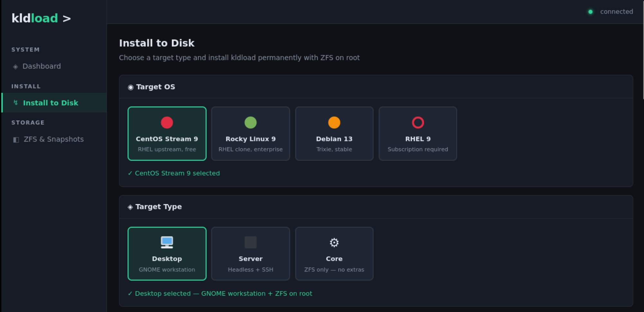Click the Core gear icon
Image resolution: width=644 pixels, height=312 pixels.
pos(334,242)
